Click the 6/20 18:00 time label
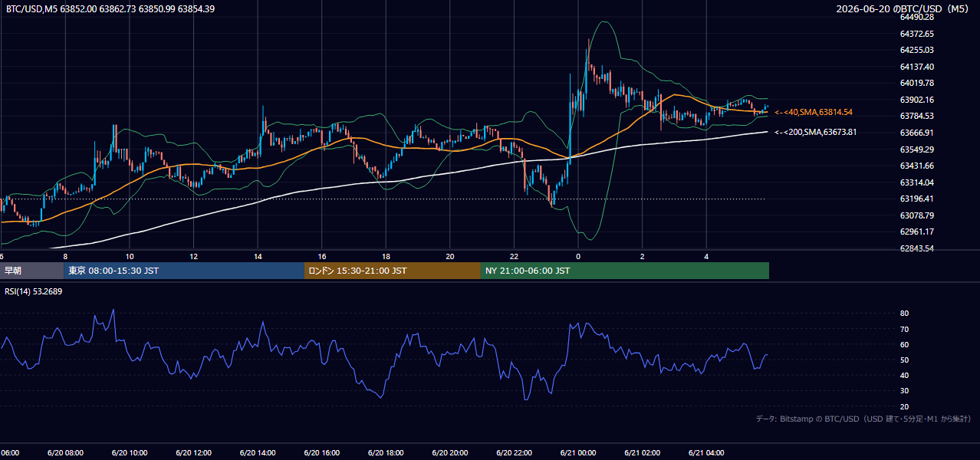The image size is (980, 460). click(386, 453)
